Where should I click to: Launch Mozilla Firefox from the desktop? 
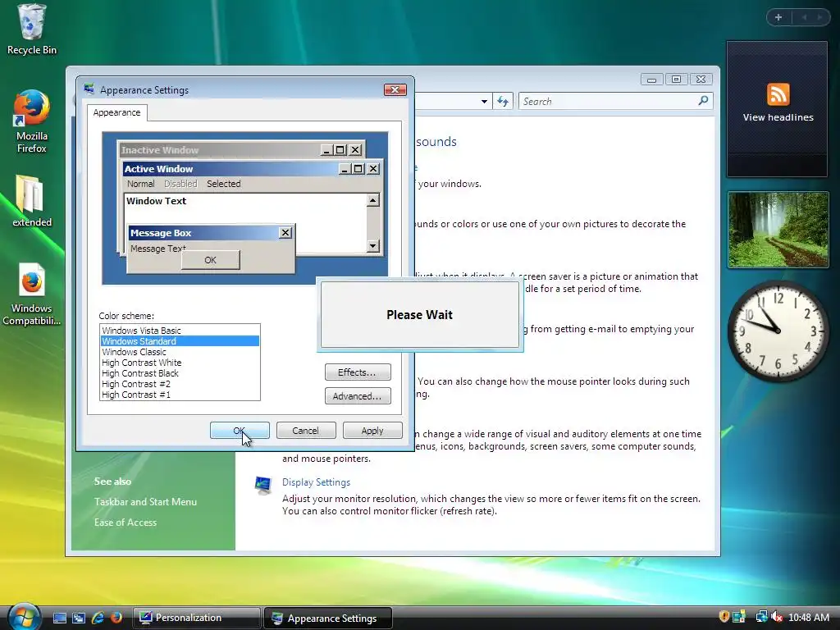(x=31, y=121)
